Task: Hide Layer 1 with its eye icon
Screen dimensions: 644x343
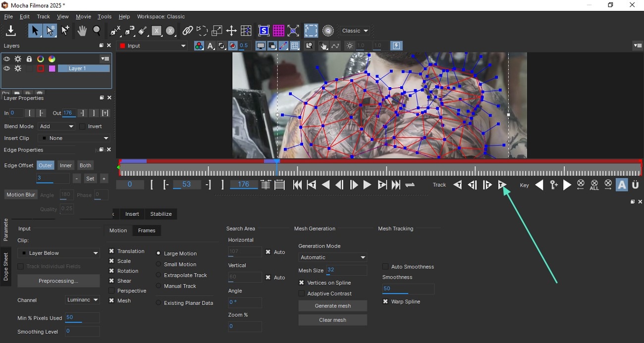Action: pyautogui.click(x=6, y=69)
